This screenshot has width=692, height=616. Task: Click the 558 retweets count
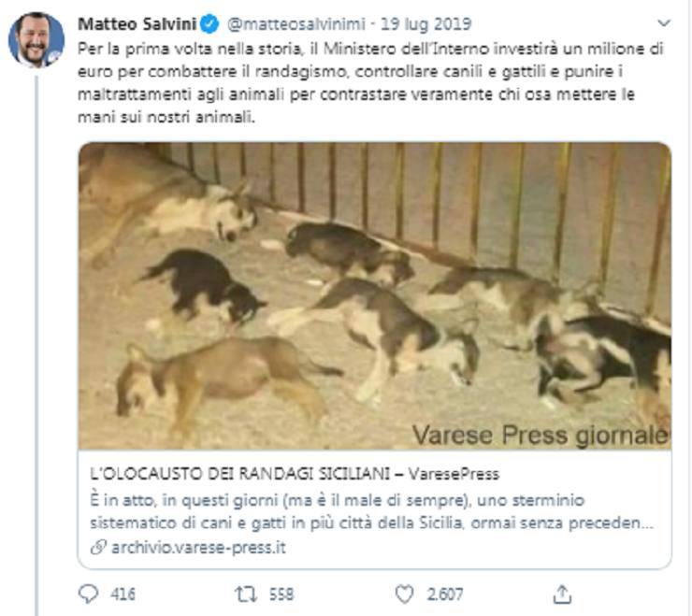coord(281,595)
